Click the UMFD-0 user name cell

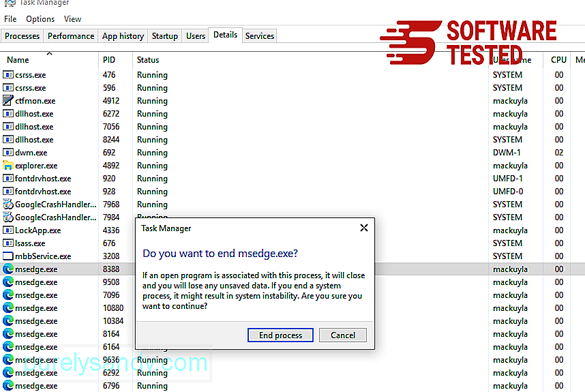click(x=508, y=192)
